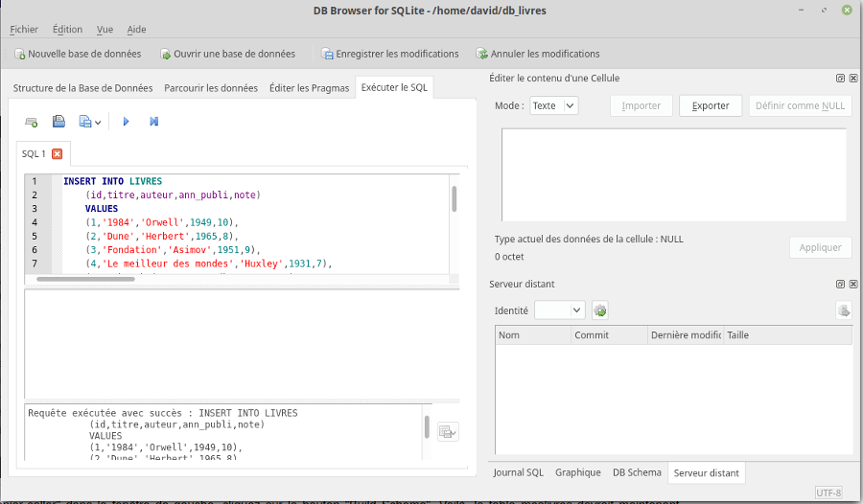This screenshot has width=863, height=504.
Task: Click the identity settings gear icon
Action: point(600,310)
